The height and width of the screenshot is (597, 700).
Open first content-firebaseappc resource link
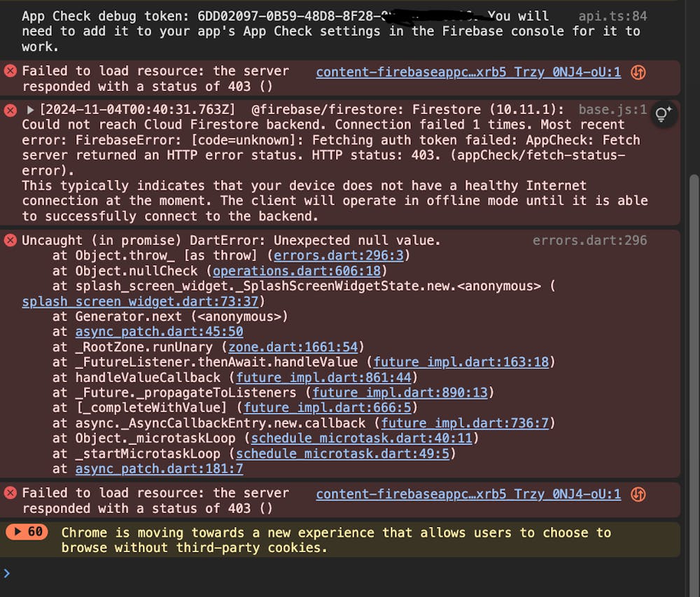tap(468, 72)
